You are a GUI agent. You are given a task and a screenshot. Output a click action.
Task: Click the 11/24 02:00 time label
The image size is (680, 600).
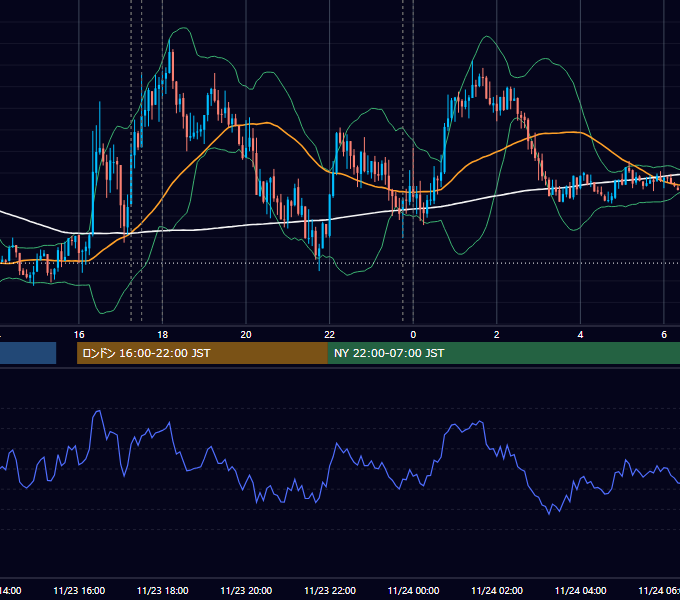click(x=497, y=590)
